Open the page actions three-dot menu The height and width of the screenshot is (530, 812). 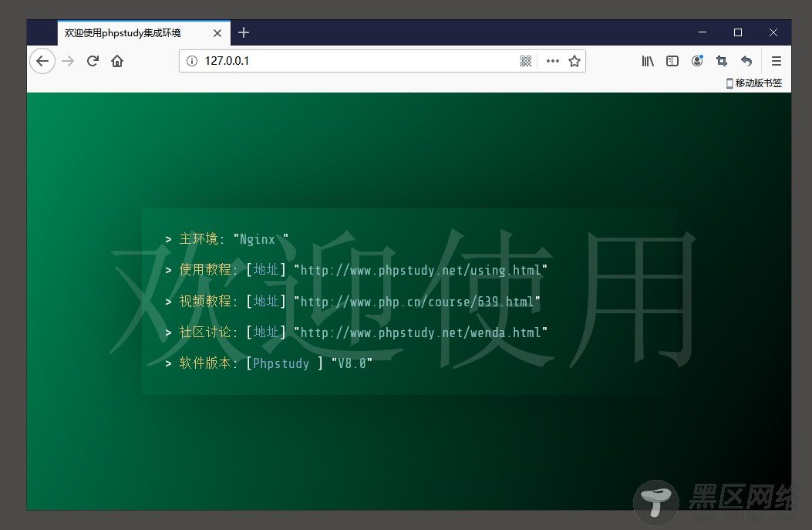(553, 61)
